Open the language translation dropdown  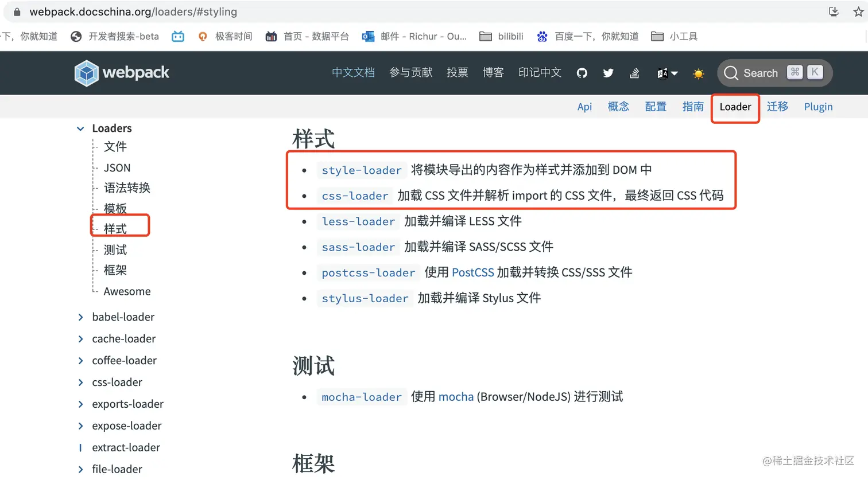click(x=667, y=73)
